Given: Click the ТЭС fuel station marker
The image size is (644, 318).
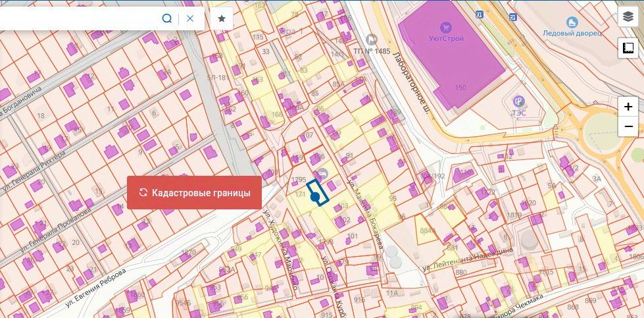Looking at the screenshot, I should (519, 101).
